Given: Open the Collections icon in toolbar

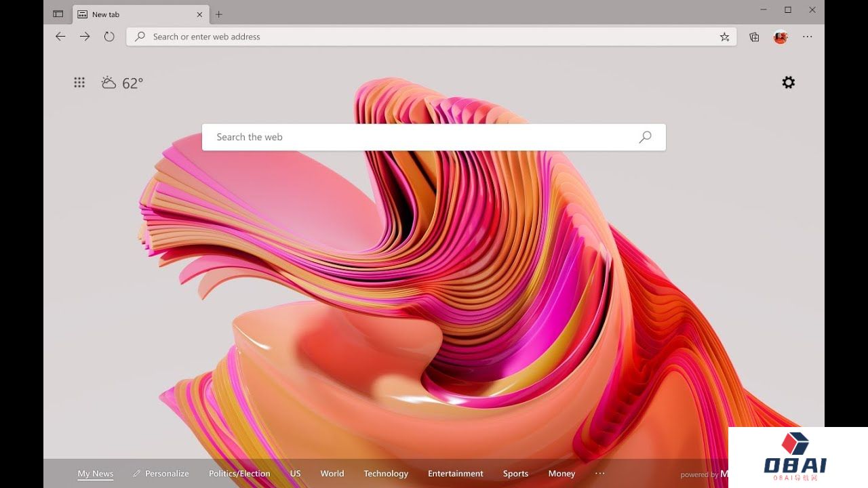Looking at the screenshot, I should pyautogui.click(x=754, y=37).
